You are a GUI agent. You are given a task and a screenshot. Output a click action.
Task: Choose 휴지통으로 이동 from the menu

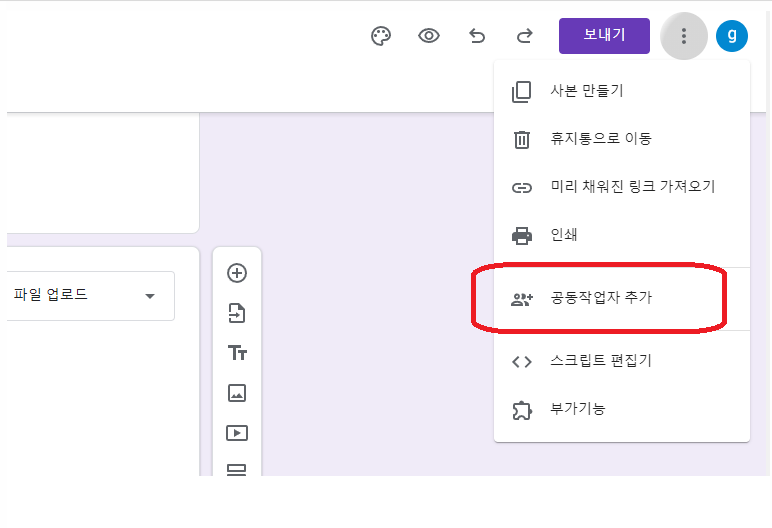[x=622, y=139]
